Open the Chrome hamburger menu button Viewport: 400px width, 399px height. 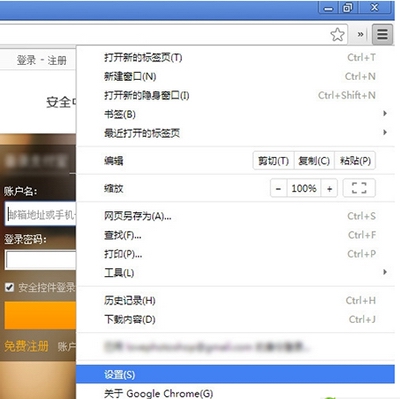(x=382, y=34)
